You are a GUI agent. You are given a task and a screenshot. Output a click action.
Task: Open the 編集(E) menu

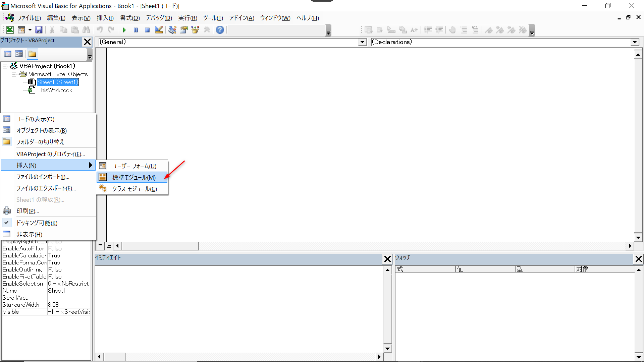pyautogui.click(x=56, y=18)
